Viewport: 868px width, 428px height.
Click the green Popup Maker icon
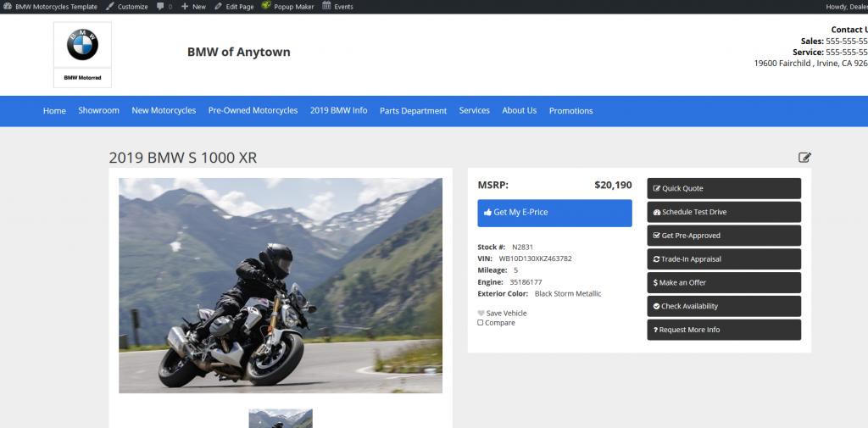coord(266,6)
